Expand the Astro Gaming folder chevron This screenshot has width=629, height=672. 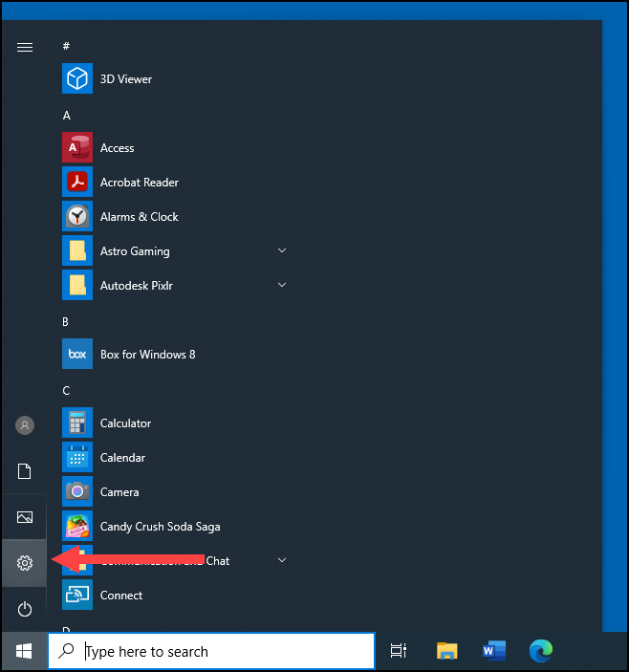coord(282,250)
